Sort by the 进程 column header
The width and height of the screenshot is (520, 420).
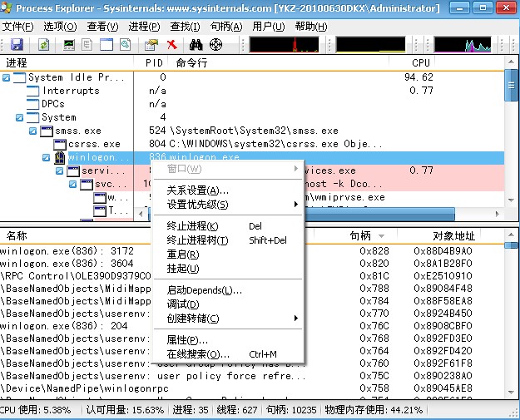click(x=67, y=62)
